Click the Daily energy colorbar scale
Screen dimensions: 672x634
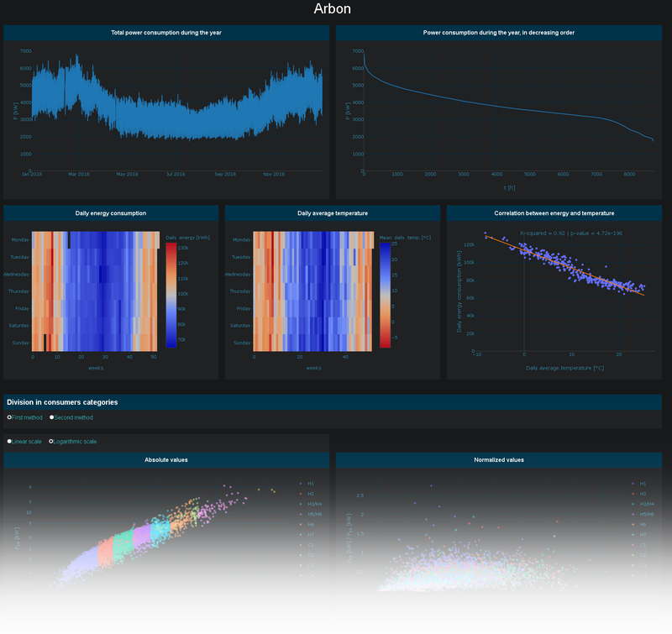[171, 296]
